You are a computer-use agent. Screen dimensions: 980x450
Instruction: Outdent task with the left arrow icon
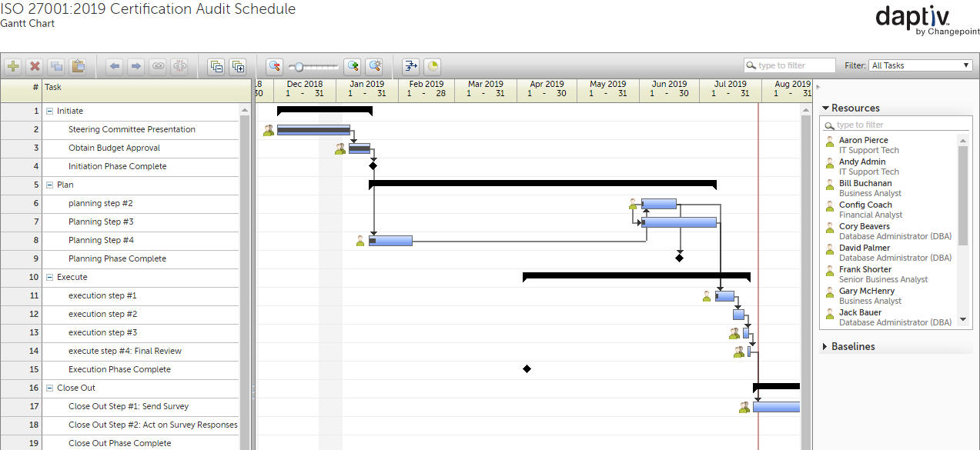point(115,66)
